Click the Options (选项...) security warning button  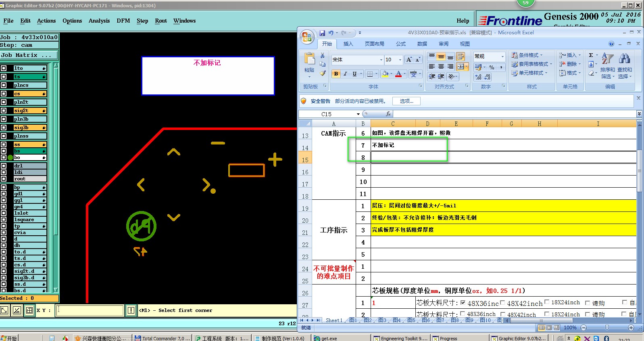pyautogui.click(x=406, y=101)
